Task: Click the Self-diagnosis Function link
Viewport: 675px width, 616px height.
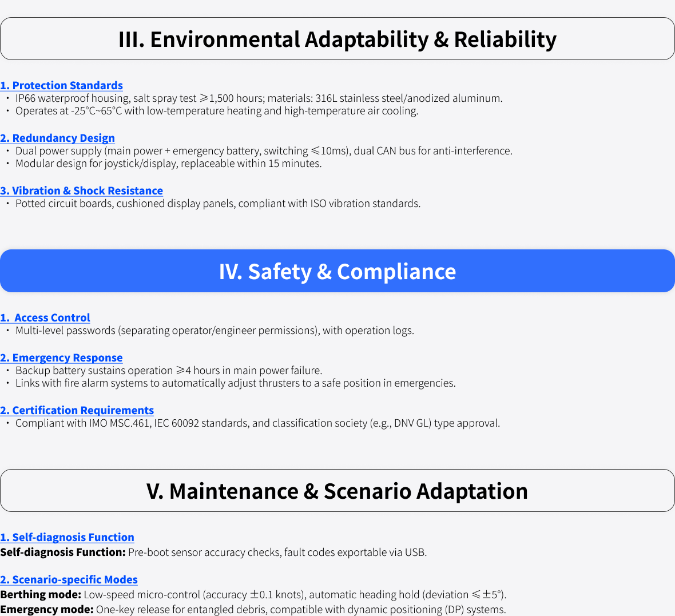Action: [67, 537]
